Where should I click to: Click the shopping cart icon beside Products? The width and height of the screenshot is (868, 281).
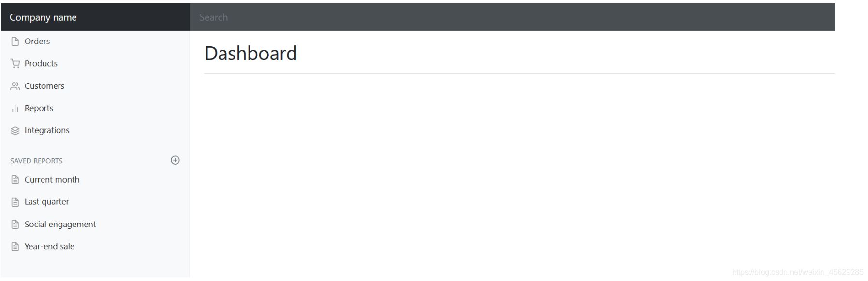point(15,63)
